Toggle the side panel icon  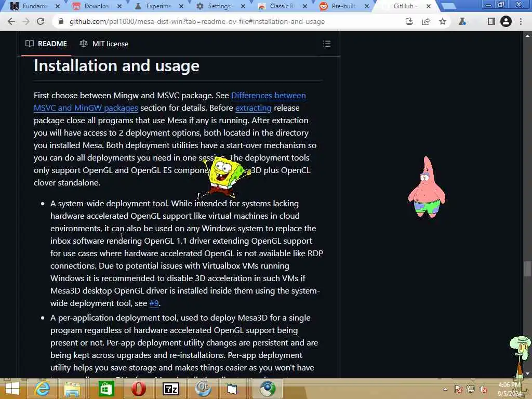pos(491,21)
